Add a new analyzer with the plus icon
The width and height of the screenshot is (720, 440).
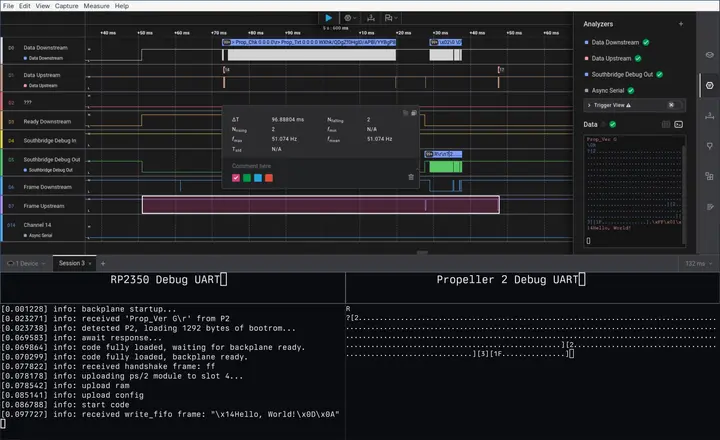pyautogui.click(x=681, y=23)
